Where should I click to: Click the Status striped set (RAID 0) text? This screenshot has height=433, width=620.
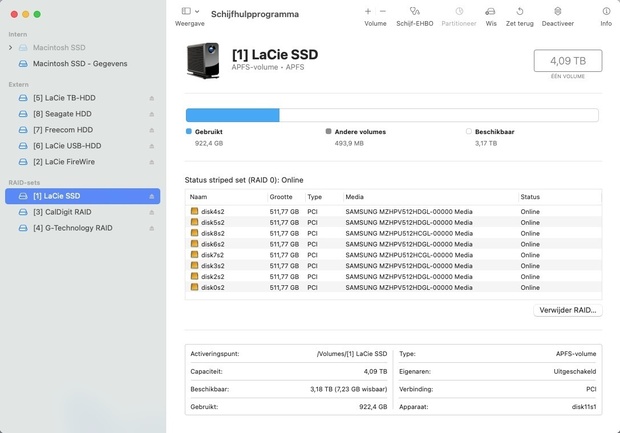coord(244,180)
